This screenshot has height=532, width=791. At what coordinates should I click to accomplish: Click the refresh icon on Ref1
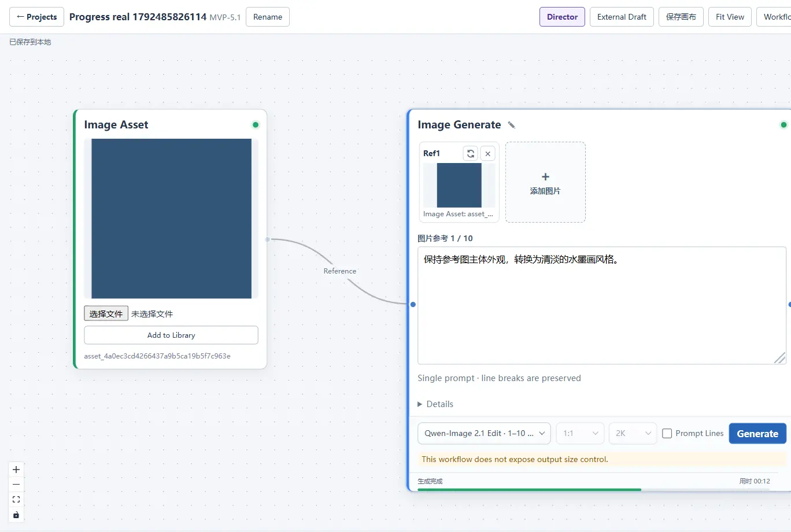click(x=471, y=153)
